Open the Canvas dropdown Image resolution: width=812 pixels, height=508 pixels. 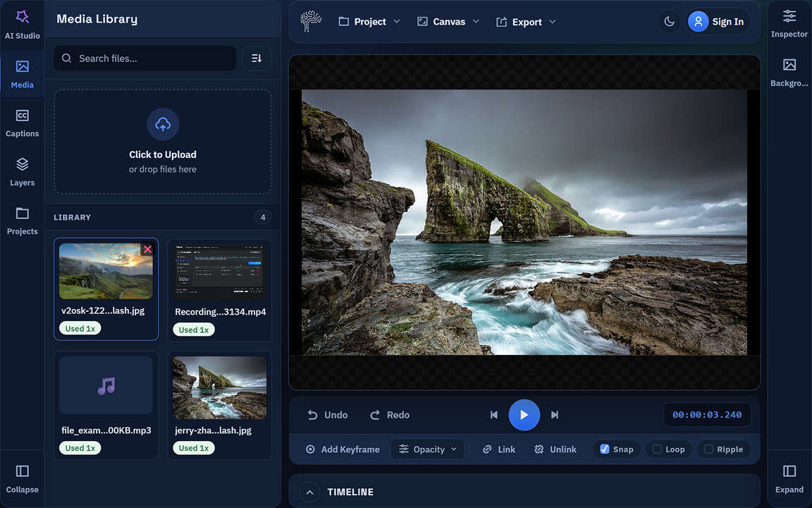point(448,21)
